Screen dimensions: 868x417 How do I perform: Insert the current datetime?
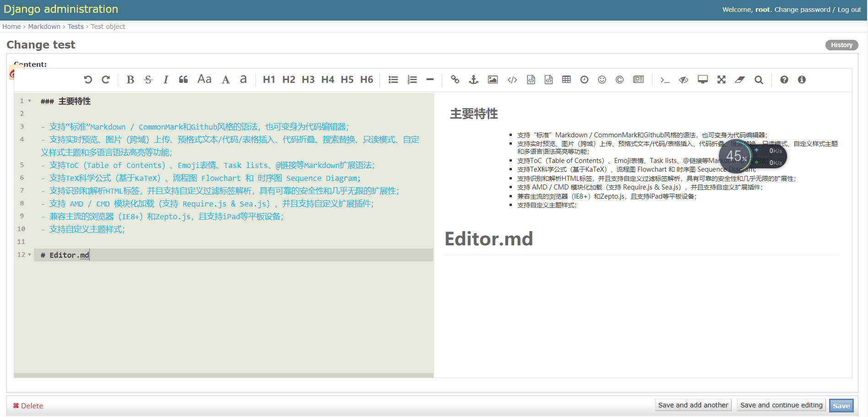point(584,80)
